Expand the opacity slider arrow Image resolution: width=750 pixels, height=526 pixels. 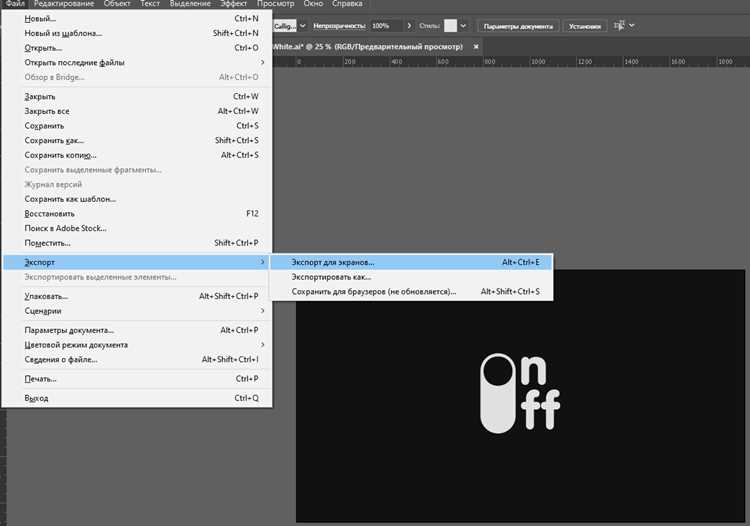coord(409,26)
